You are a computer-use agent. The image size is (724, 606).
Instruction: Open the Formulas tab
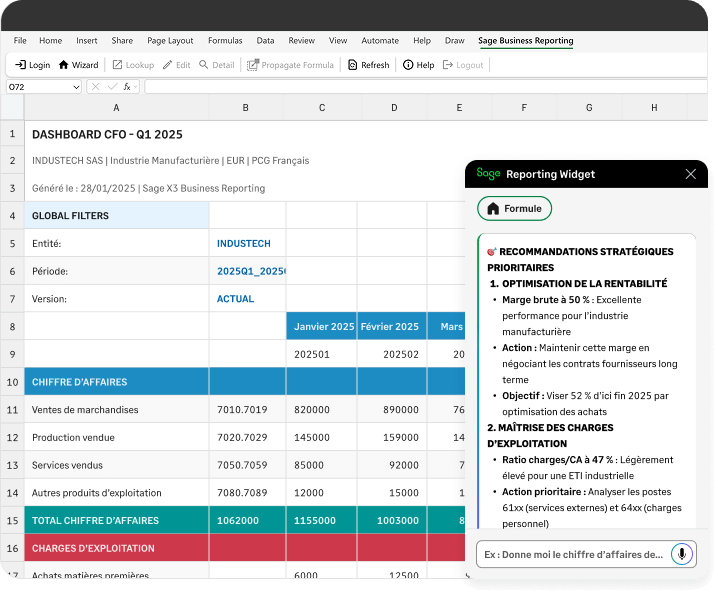(x=225, y=41)
